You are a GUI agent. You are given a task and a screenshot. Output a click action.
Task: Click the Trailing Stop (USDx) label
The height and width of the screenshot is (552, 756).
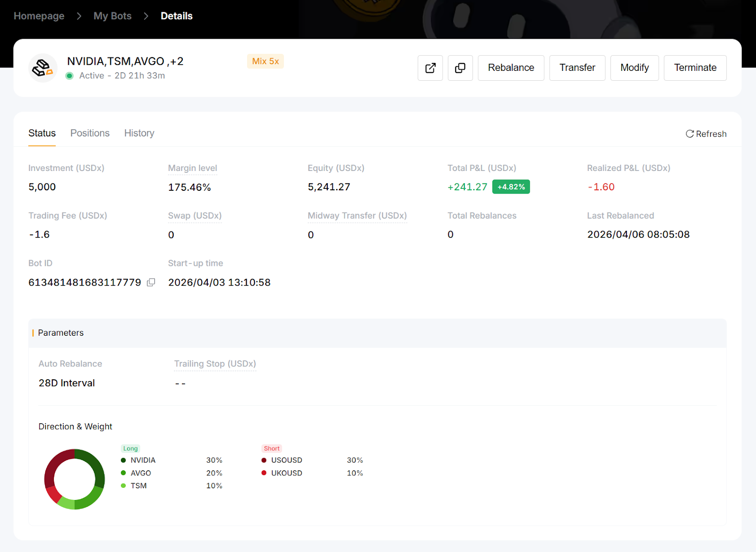click(215, 364)
